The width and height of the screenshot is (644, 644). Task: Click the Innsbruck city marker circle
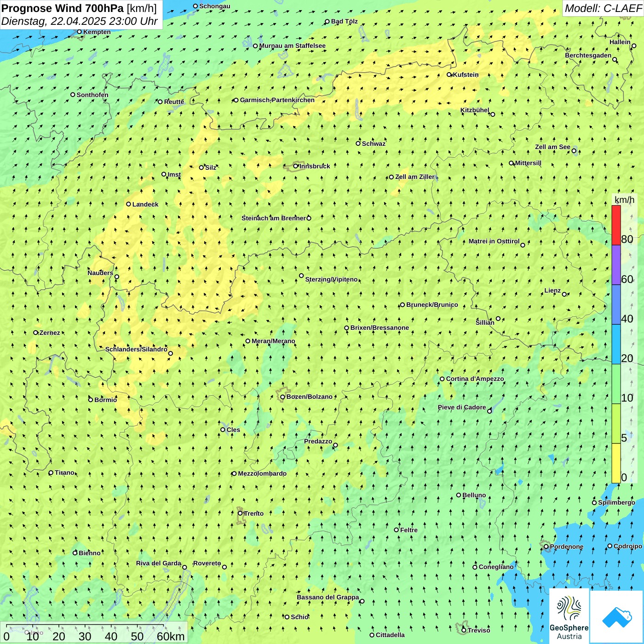pos(296,166)
